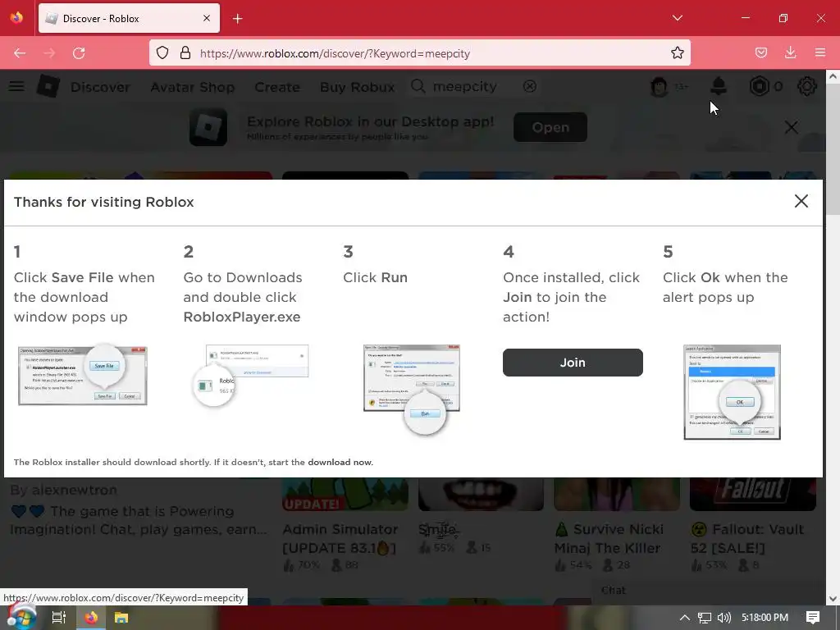Open Survive Nicki Minaj The Killer game
Screen dimensions: 840x630
609,538
